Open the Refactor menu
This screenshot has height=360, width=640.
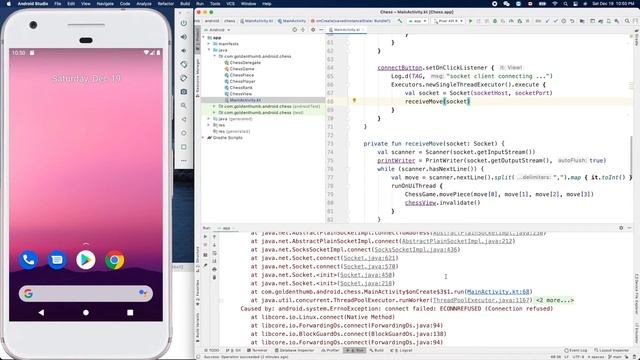[x=166, y=4]
